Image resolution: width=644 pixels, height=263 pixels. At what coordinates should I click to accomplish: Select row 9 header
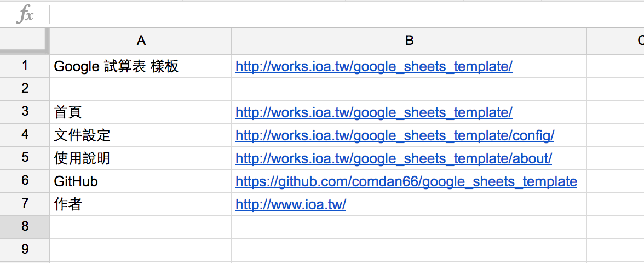(25, 249)
